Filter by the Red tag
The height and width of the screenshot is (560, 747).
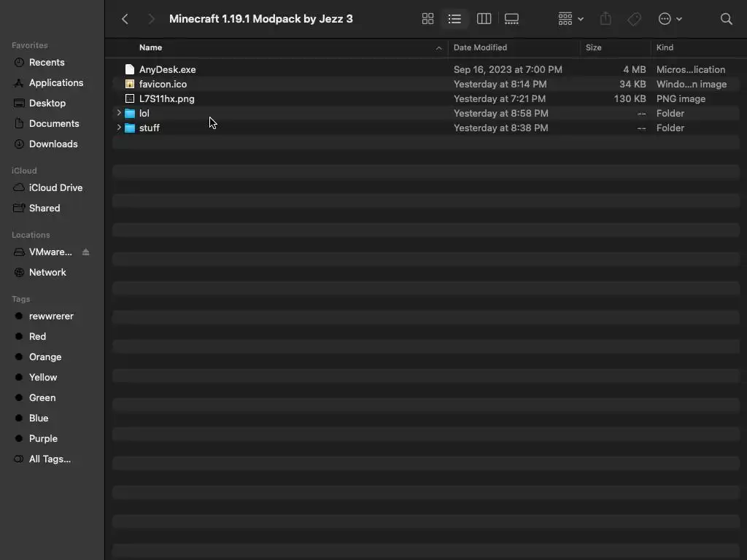pyautogui.click(x=37, y=337)
